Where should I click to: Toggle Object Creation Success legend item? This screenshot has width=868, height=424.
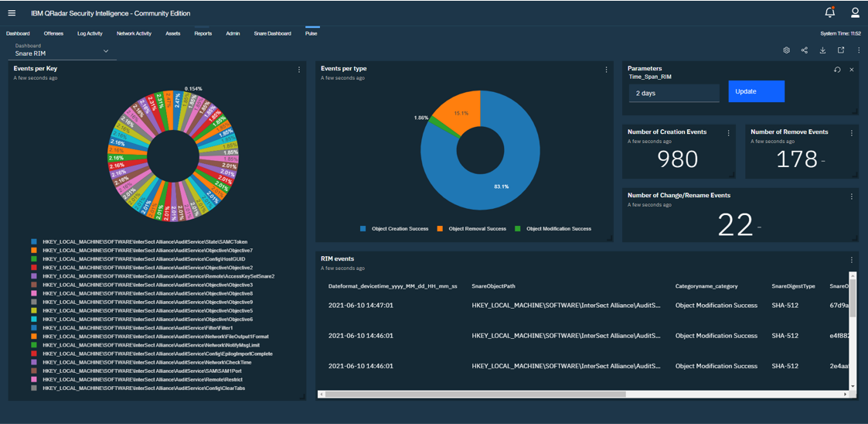tap(394, 228)
